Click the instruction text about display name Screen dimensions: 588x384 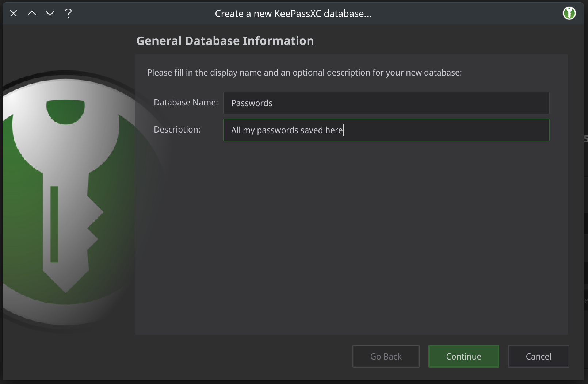tap(304, 72)
